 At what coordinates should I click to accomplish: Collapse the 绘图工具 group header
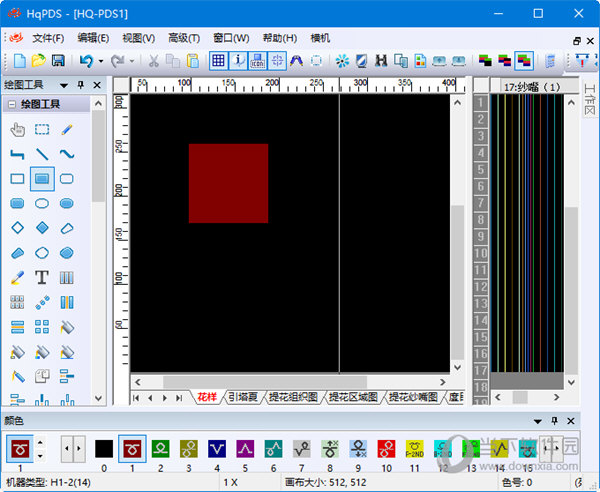(11, 104)
